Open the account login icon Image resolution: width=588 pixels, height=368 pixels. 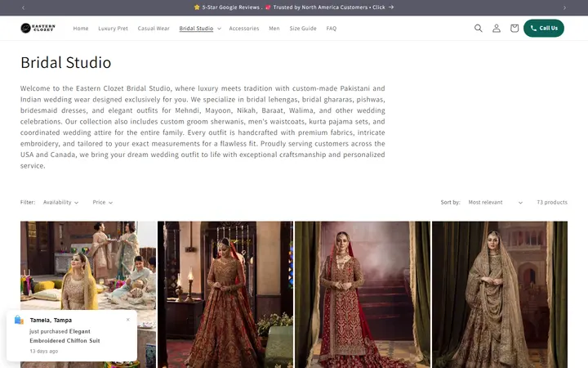[x=497, y=28]
